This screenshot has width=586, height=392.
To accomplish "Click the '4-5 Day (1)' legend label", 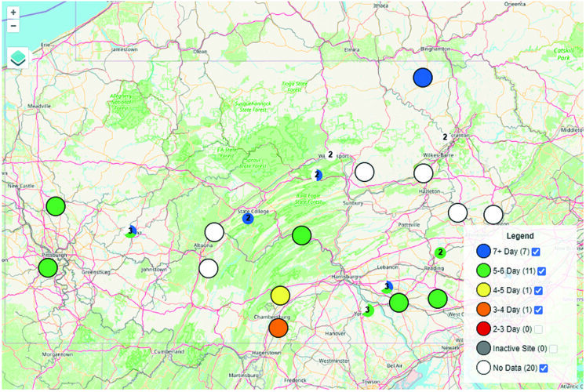I will 512,290.
